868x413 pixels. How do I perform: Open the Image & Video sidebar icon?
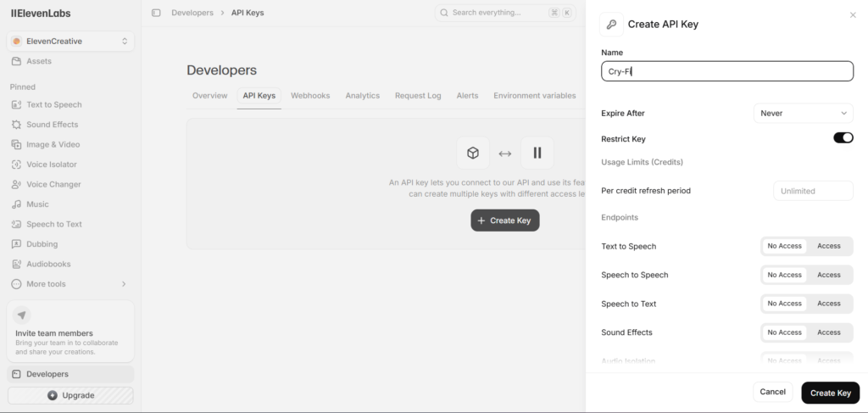click(17, 144)
